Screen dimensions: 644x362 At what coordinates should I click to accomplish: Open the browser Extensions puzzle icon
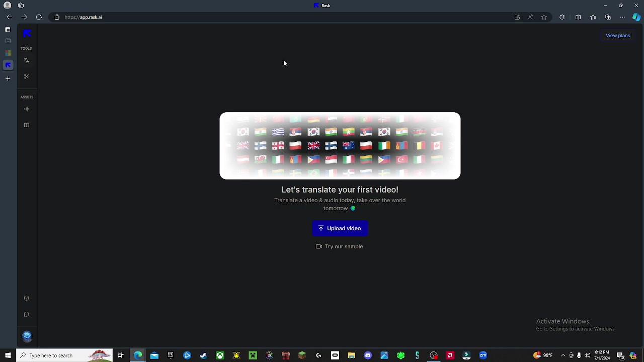562,17
